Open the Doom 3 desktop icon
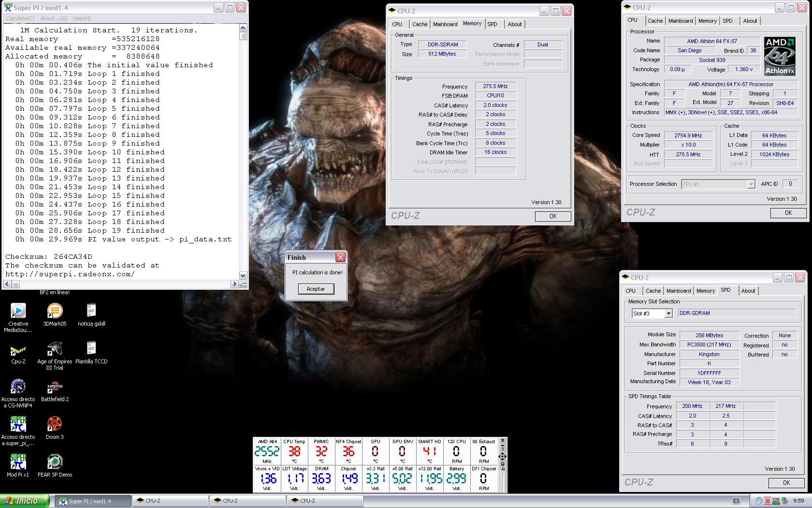Screen dimensions: 812x508 pyautogui.click(x=55, y=424)
